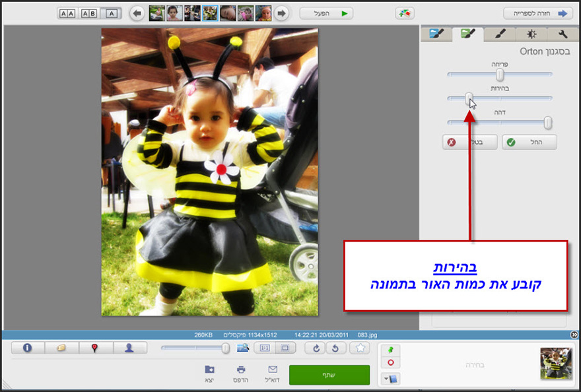Image resolution: width=581 pixels, height=392 pixels.
Task: Switch to the green brush editing tab
Action: pyautogui.click(x=468, y=33)
